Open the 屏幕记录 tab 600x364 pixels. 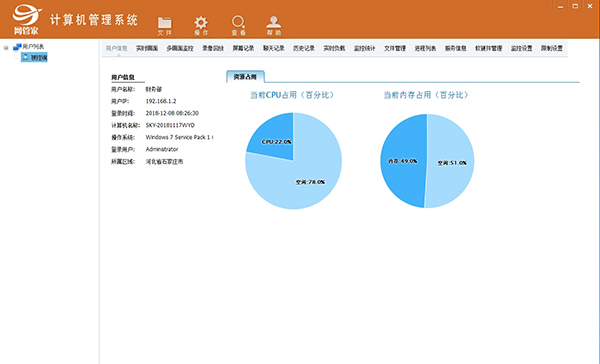coord(243,48)
